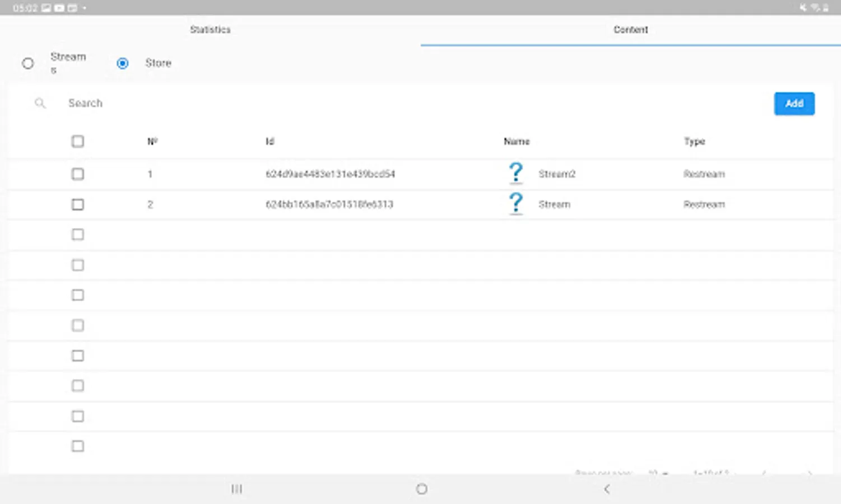Tap the Android back arrow icon
Image resolution: width=841 pixels, height=504 pixels.
click(606, 489)
